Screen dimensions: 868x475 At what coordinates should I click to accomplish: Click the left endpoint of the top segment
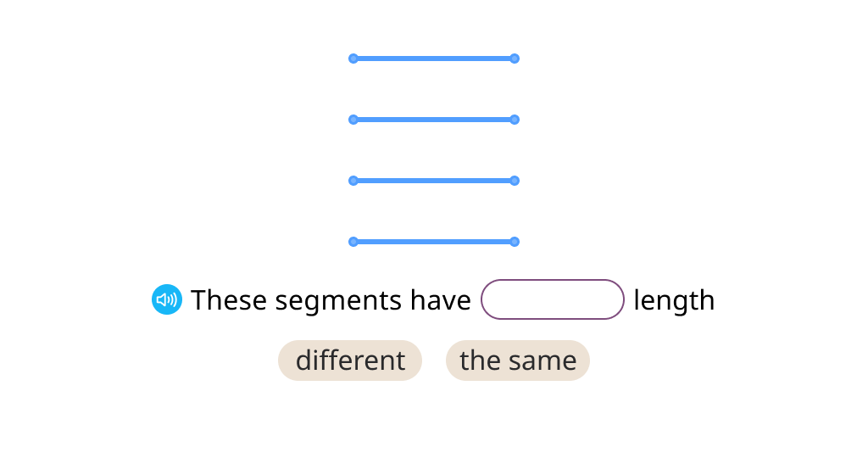[353, 59]
